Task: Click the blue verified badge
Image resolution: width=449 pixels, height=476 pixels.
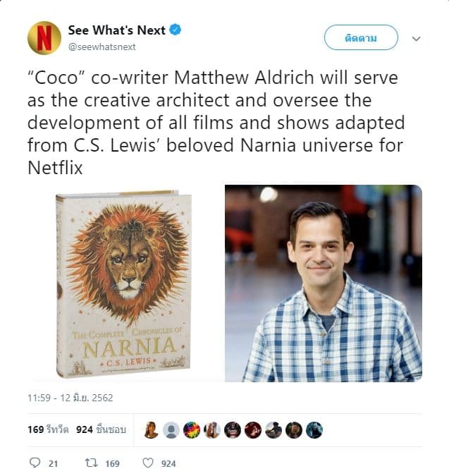Action: point(175,30)
